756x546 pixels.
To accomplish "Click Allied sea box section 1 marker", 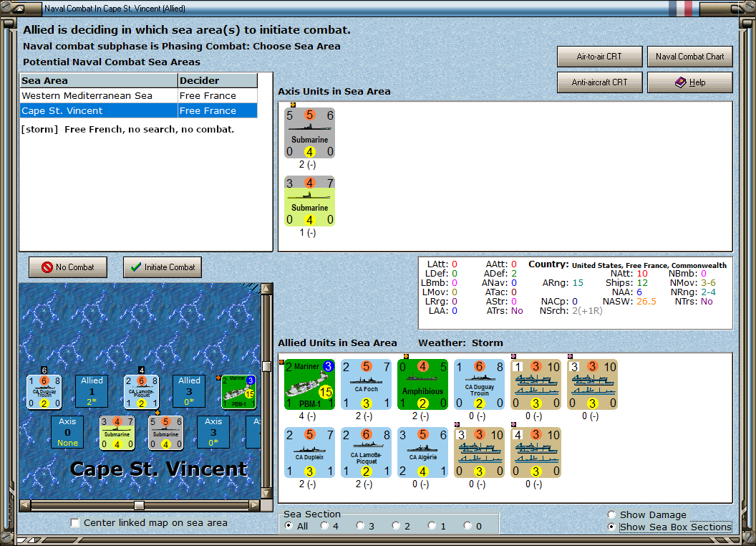I will tap(92, 391).
